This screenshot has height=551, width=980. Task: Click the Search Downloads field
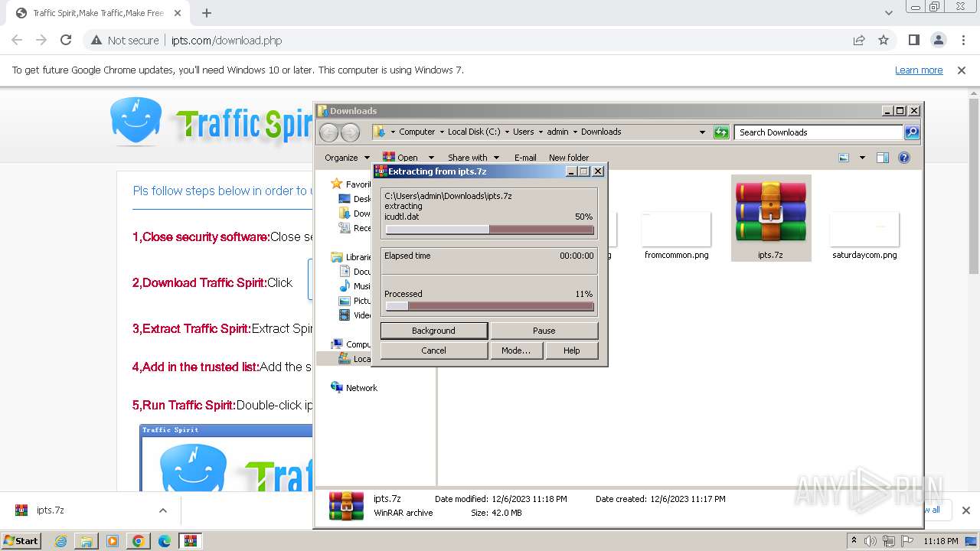tap(819, 132)
